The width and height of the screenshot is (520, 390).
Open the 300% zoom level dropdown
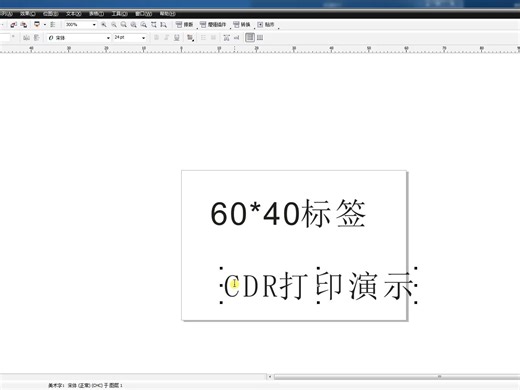(x=94, y=25)
